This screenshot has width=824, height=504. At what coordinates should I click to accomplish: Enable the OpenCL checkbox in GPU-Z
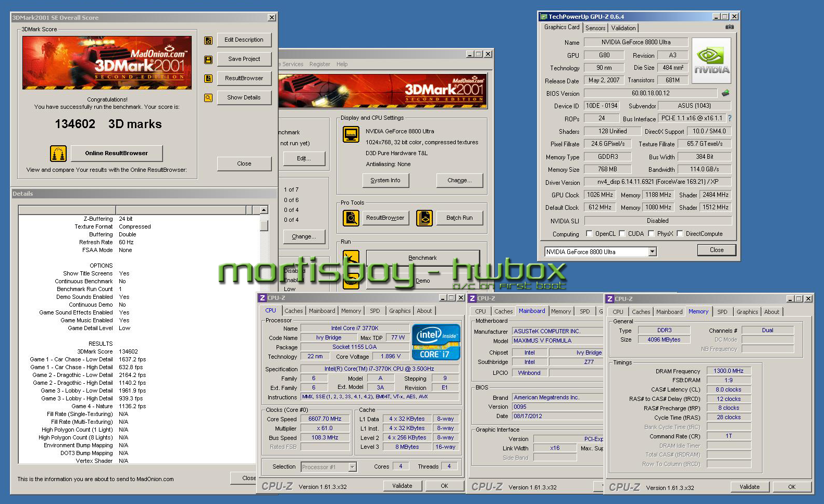coord(589,234)
